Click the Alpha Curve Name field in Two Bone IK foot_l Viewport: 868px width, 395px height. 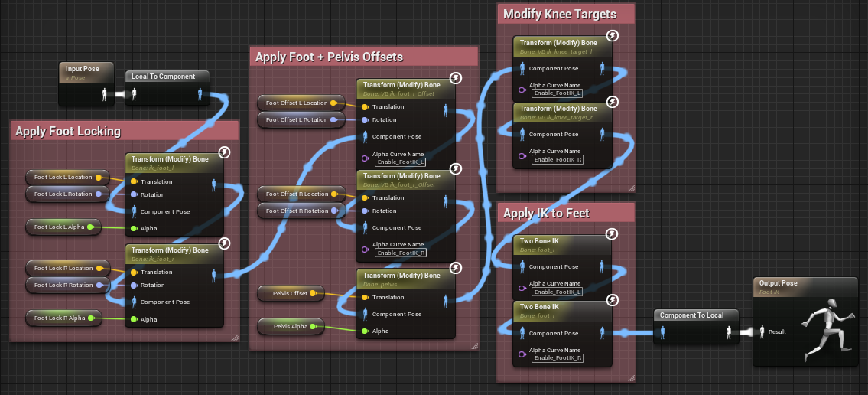tap(557, 292)
